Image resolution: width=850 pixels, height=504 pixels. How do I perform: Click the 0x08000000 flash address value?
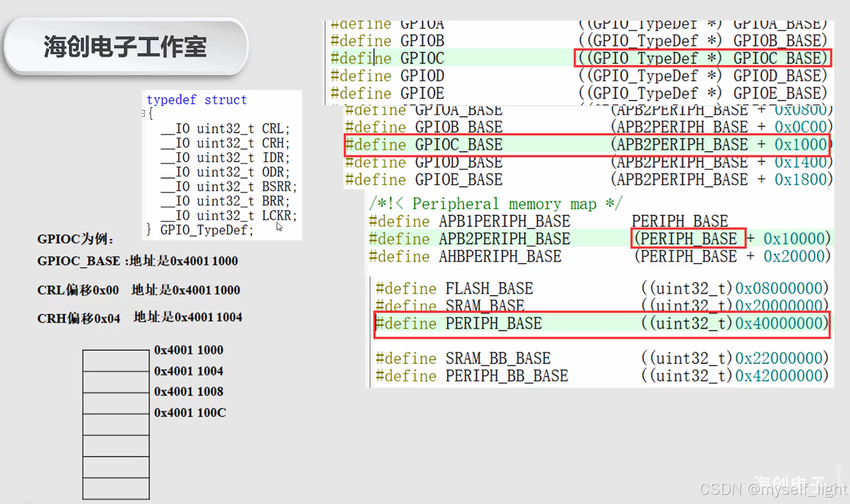pos(779,288)
